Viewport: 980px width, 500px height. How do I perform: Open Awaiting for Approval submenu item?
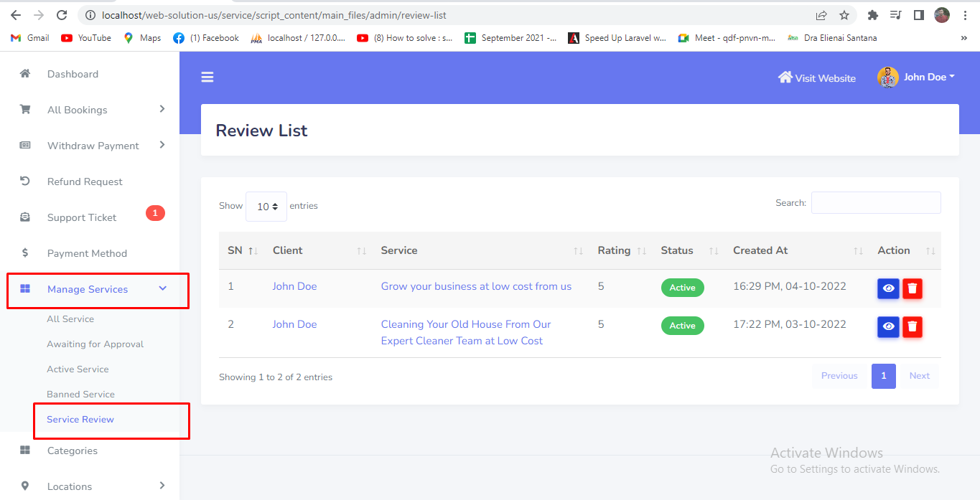[x=95, y=344]
